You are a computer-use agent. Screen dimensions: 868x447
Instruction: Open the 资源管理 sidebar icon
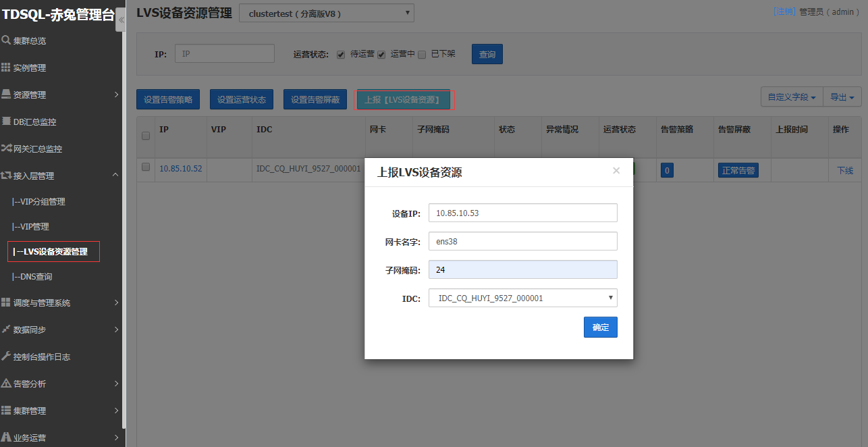(5, 95)
